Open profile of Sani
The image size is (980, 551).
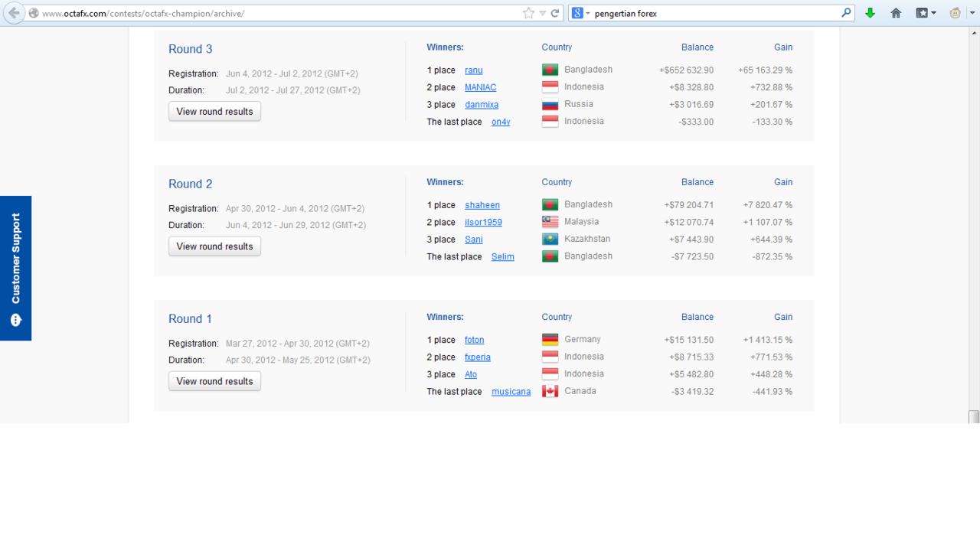(473, 240)
